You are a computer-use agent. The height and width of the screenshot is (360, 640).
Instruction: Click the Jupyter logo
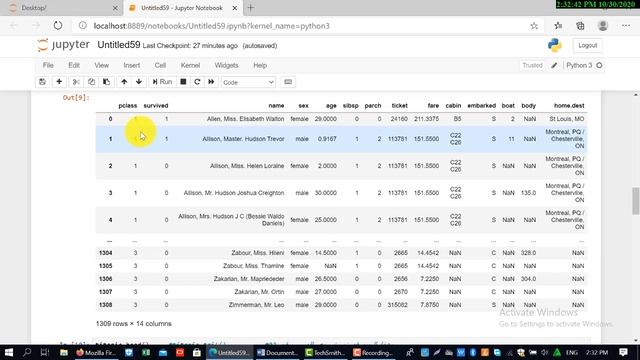[x=63, y=45]
